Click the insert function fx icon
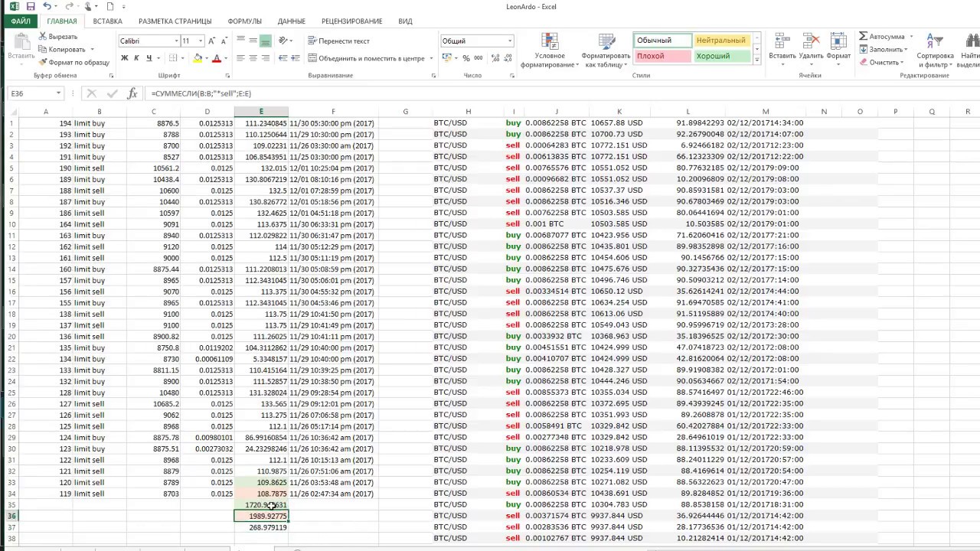Viewport: 980px width, 551px height. [132, 93]
